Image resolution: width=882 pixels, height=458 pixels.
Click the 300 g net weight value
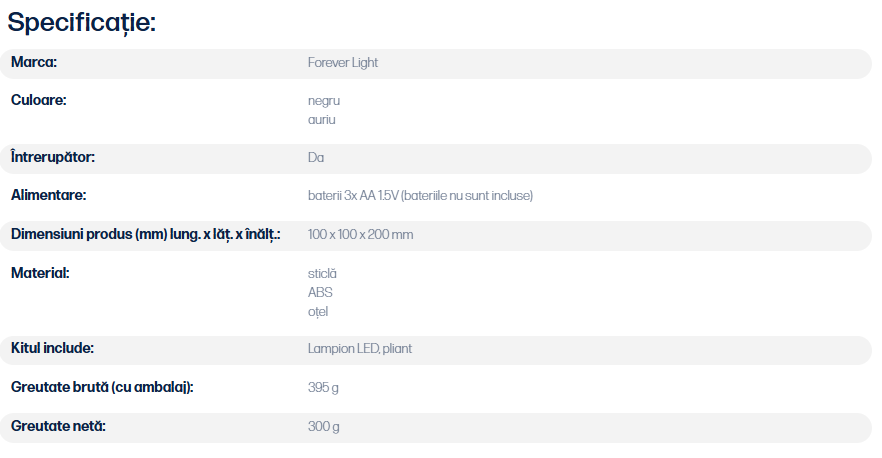(x=323, y=426)
